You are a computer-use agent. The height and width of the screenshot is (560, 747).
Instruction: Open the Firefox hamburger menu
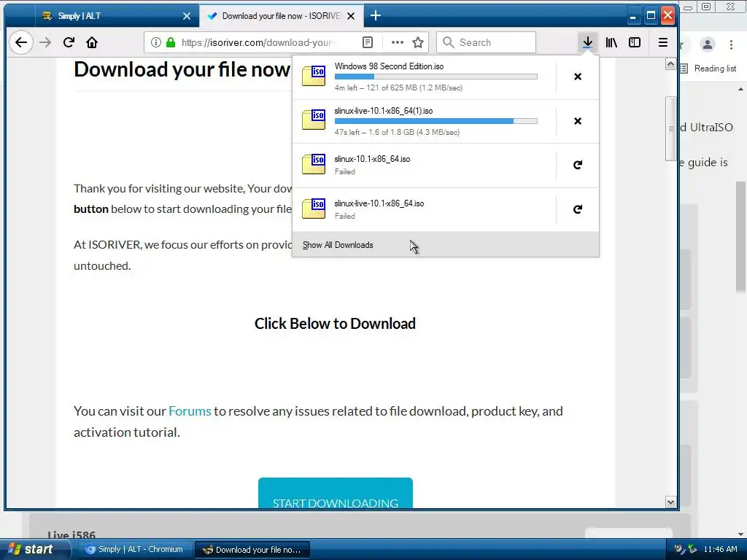click(662, 42)
